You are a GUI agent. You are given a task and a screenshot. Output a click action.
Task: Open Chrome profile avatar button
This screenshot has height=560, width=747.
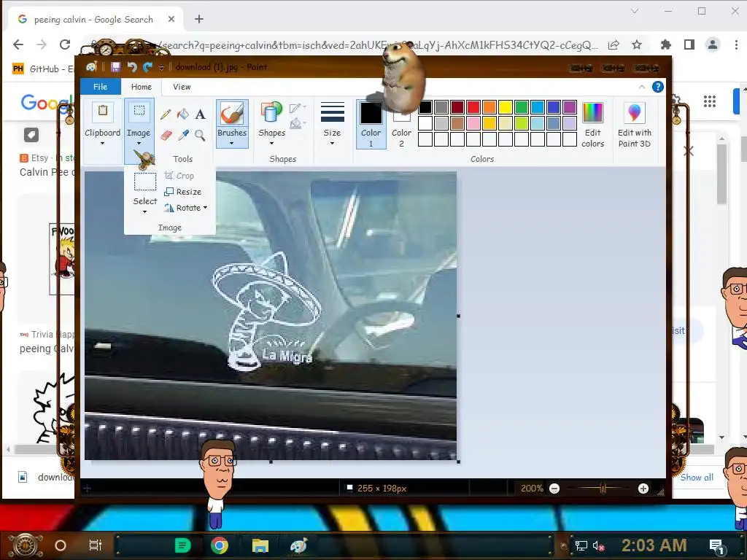click(x=712, y=44)
